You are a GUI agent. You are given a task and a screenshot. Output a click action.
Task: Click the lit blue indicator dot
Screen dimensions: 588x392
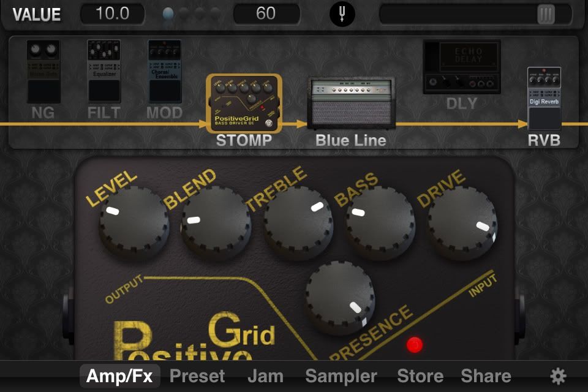(168, 14)
